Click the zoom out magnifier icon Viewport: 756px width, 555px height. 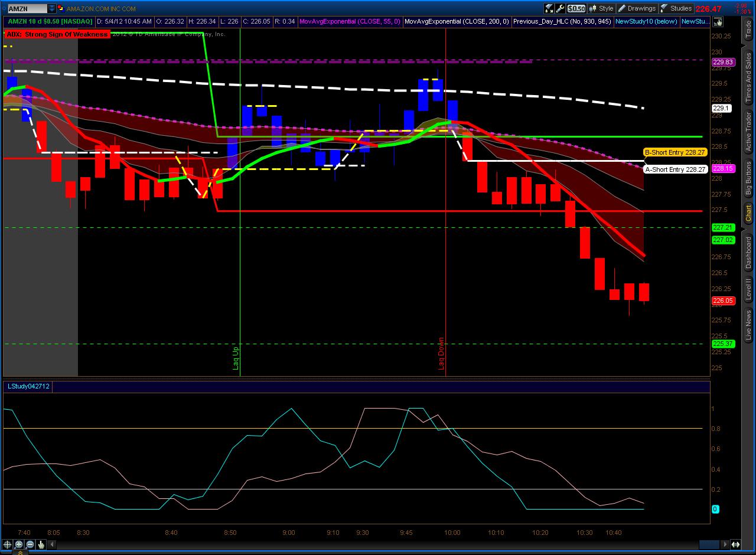pyautogui.click(x=30, y=544)
